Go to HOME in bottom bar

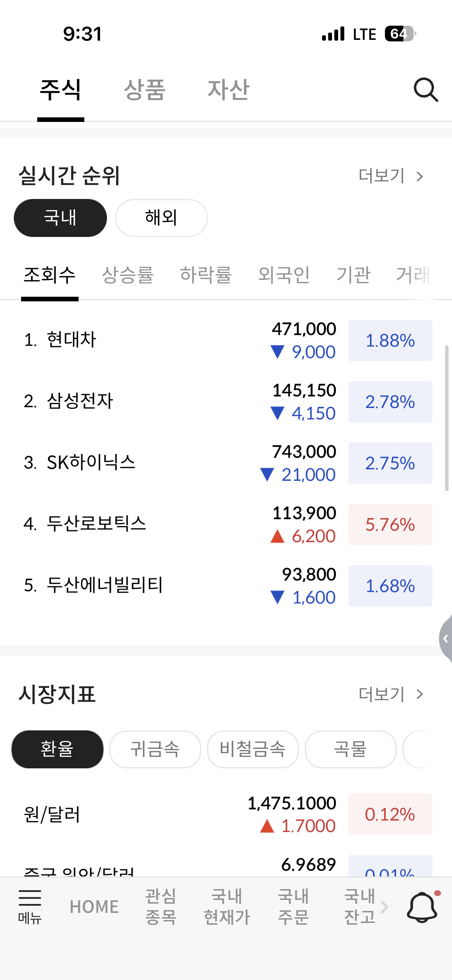pyautogui.click(x=94, y=907)
